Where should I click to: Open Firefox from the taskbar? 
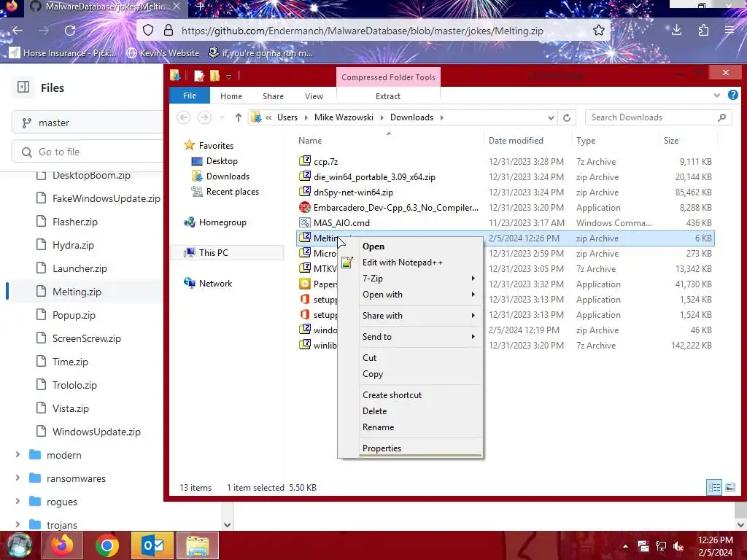pyautogui.click(x=63, y=545)
